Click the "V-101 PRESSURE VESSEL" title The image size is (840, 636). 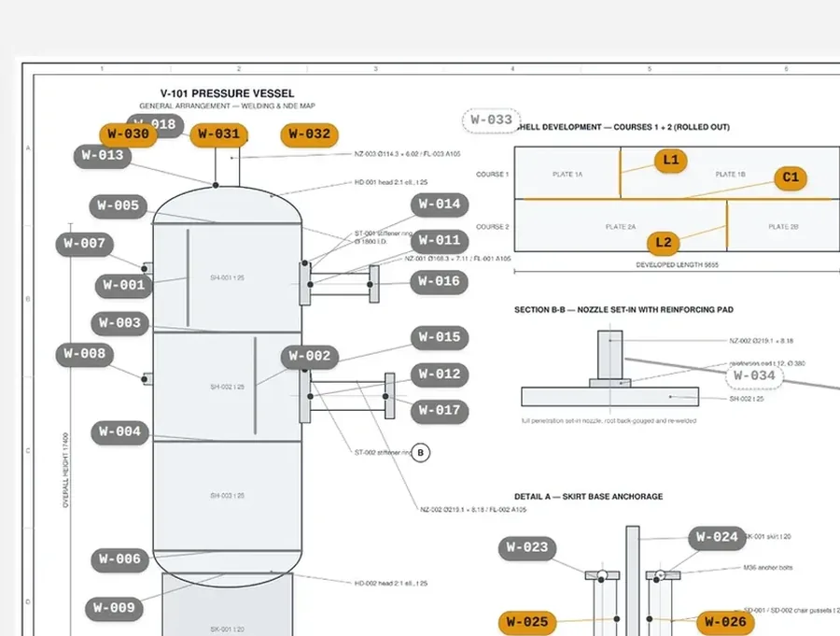tap(227, 93)
